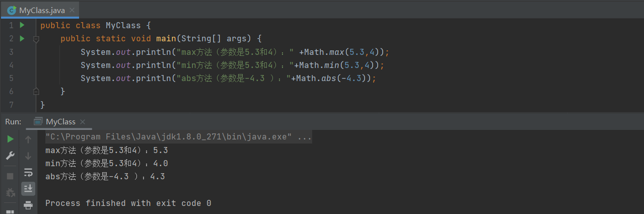Image resolution: width=644 pixels, height=214 pixels.
Task: Click 'MyClass' class name in line 1
Action: point(123,25)
